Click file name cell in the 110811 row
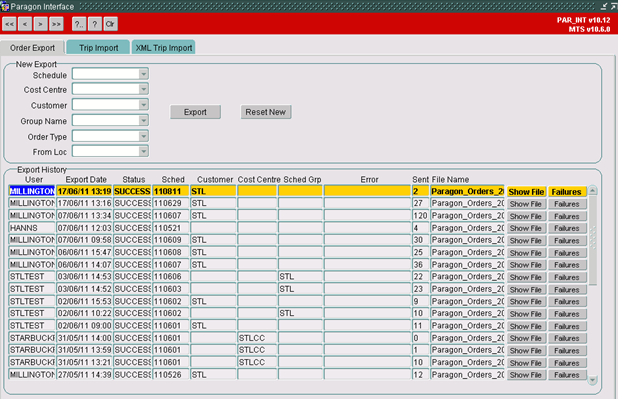Image resolution: width=618 pixels, height=399 pixels. click(467, 191)
